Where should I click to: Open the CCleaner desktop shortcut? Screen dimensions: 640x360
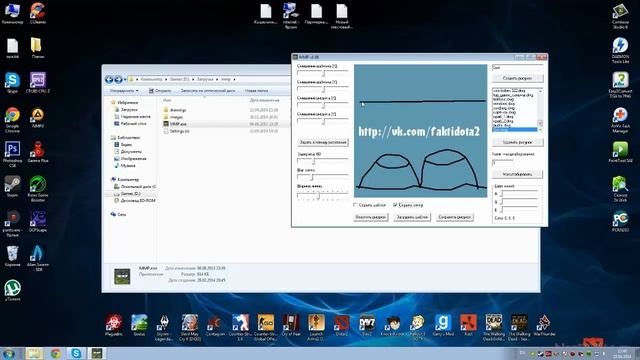(x=38, y=13)
